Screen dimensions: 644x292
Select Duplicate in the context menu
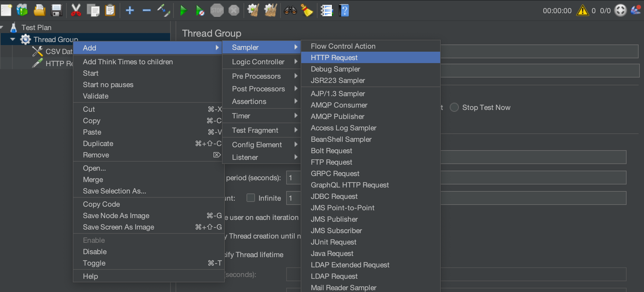coord(148,143)
